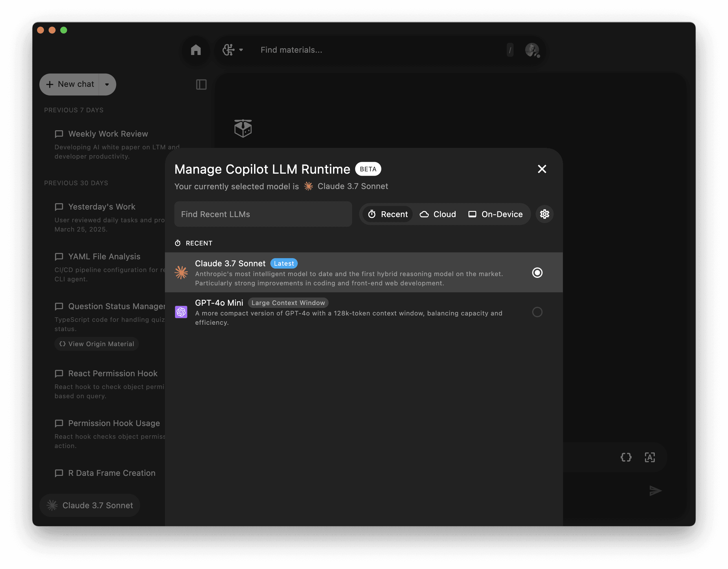
Task: Switch to the On-Device tab
Action: pyautogui.click(x=495, y=214)
